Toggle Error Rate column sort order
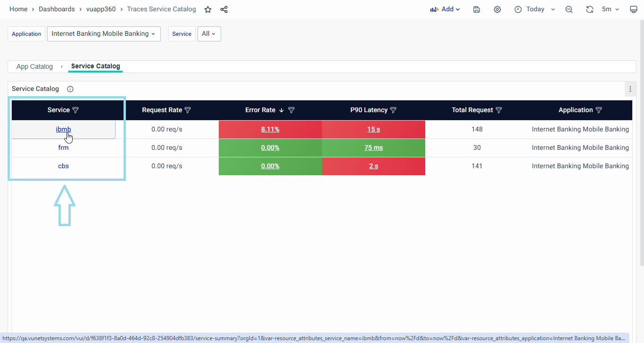The width and height of the screenshot is (644, 343). pos(281,110)
